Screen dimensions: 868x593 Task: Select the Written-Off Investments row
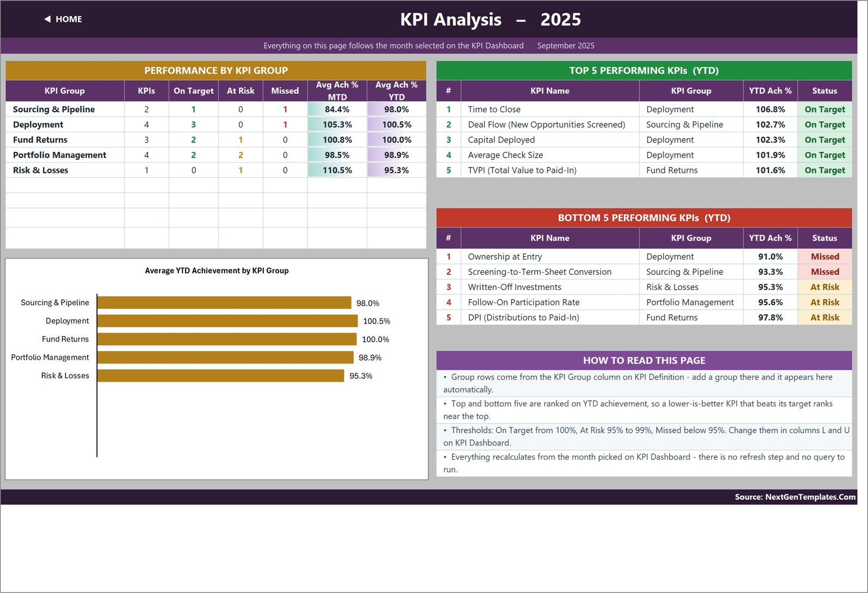click(x=644, y=287)
